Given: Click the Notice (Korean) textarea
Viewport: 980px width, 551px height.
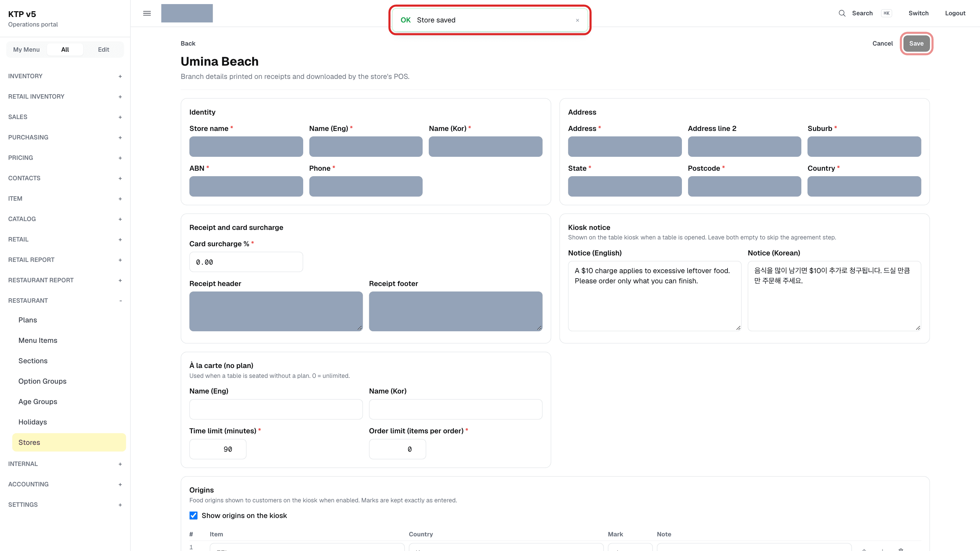Looking at the screenshot, I should [834, 296].
